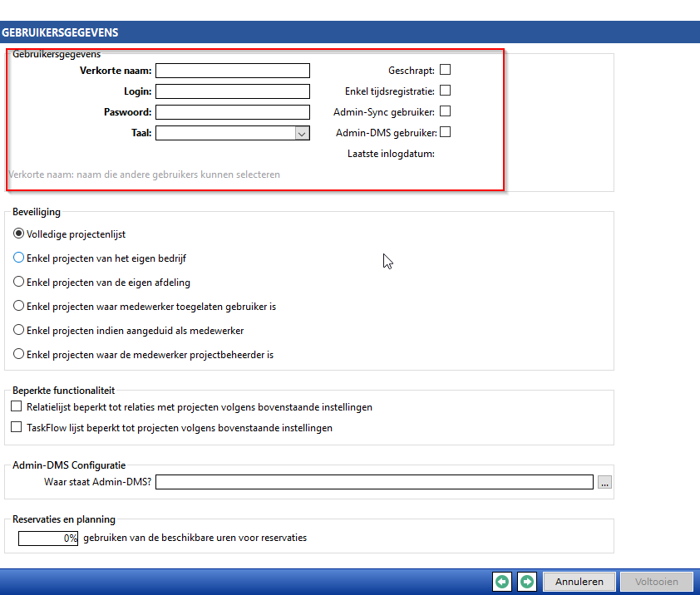Image resolution: width=700 pixels, height=595 pixels.
Task: Check the Admin-DMS gebruiker box
Action: tap(446, 132)
